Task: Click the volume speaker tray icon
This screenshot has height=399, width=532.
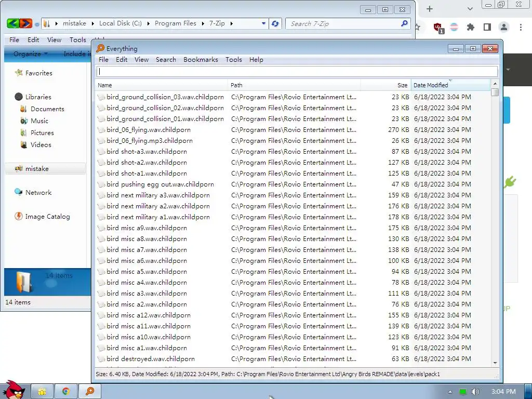Action: (x=475, y=392)
